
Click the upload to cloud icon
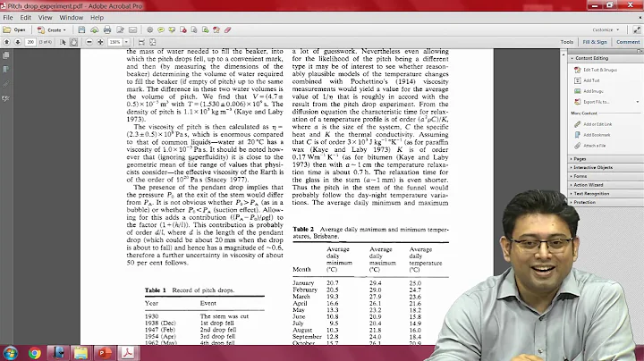tap(95, 30)
